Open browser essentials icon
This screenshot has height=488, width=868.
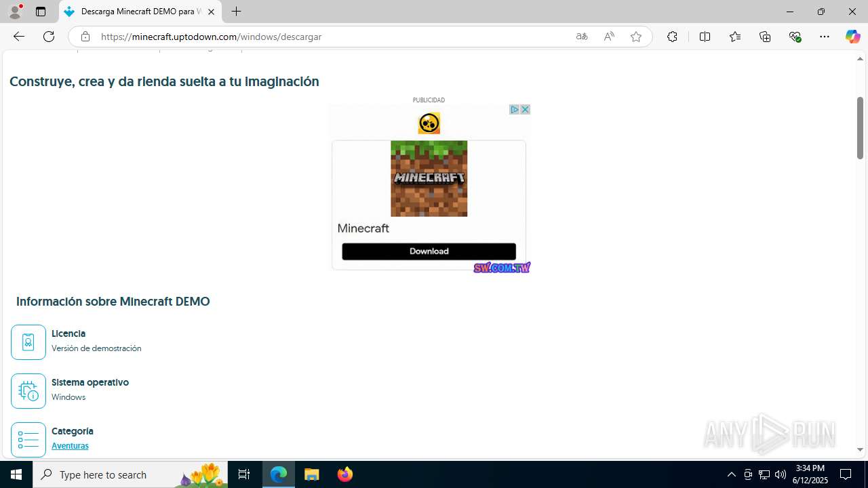click(795, 37)
